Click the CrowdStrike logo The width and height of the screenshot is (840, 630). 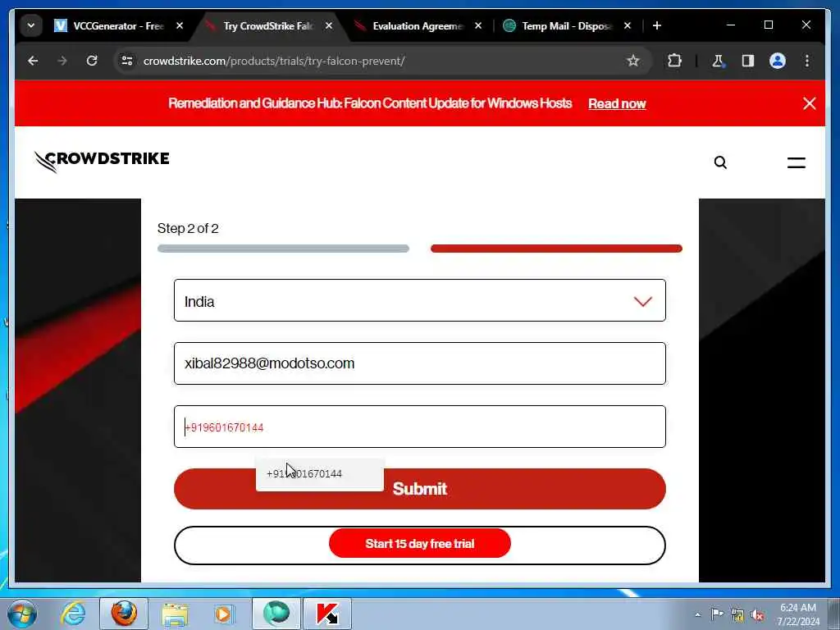coord(102,161)
